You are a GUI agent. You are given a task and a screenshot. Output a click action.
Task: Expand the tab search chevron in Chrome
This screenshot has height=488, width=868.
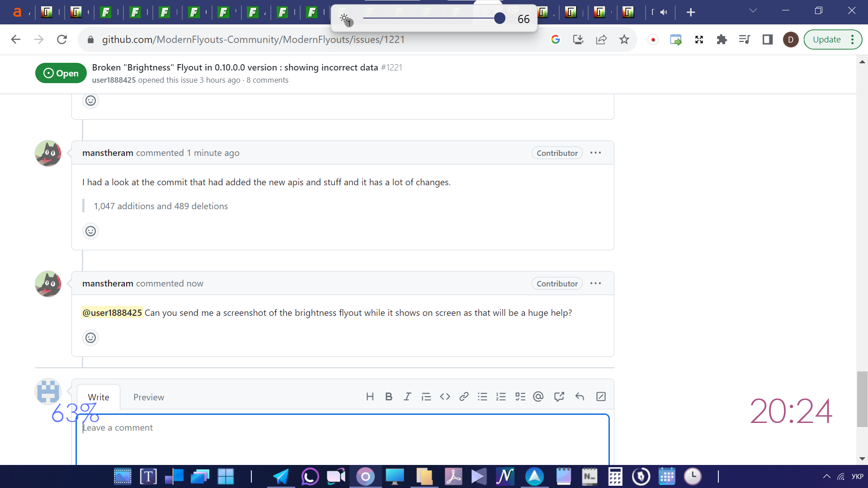coord(753,11)
